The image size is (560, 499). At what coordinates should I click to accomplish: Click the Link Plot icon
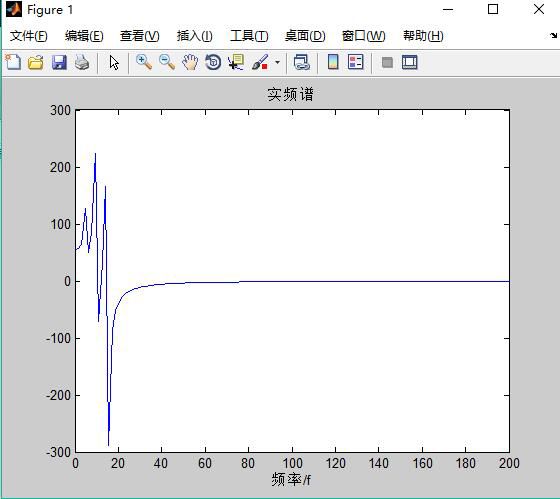click(302, 63)
